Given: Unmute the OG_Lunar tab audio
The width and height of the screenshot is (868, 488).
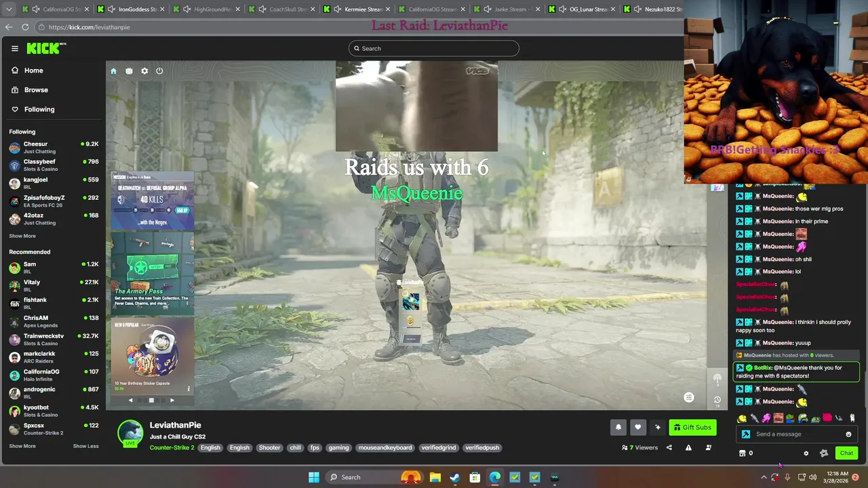Looking at the screenshot, I should [563, 9].
